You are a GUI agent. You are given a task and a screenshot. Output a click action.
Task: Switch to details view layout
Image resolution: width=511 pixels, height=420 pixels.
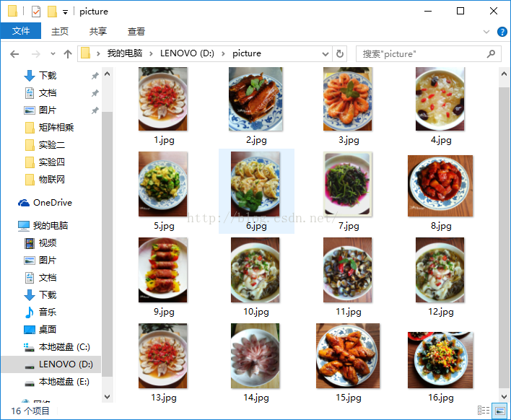(x=484, y=411)
